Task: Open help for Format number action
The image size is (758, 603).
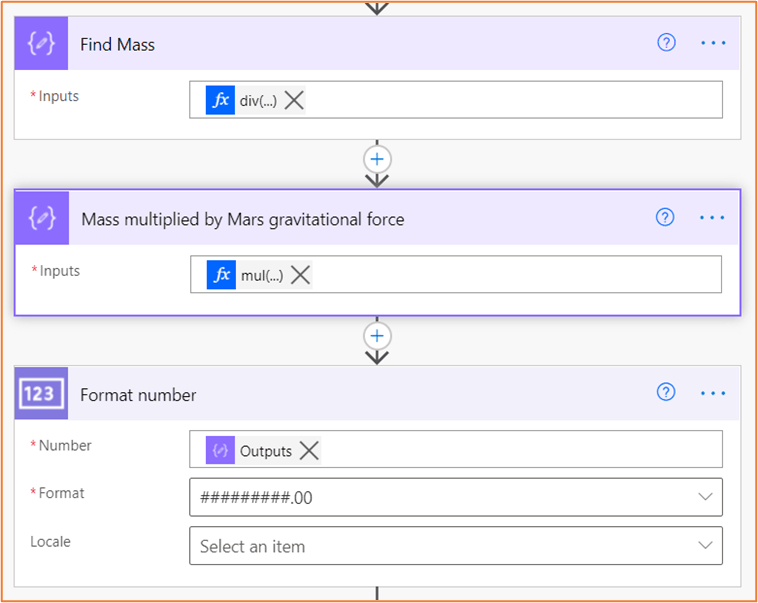Action: pos(666,393)
